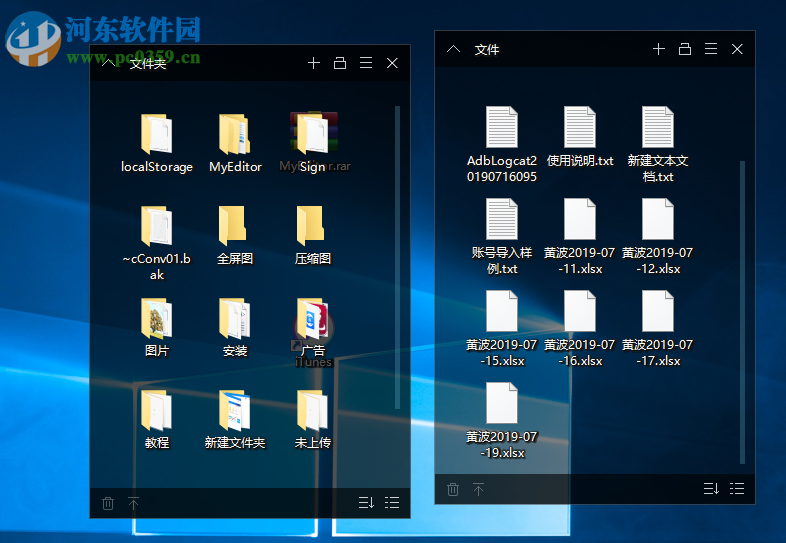Select the 黄波2019-07-15.xlsx file
This screenshot has height=543, width=786.
pyautogui.click(x=502, y=329)
